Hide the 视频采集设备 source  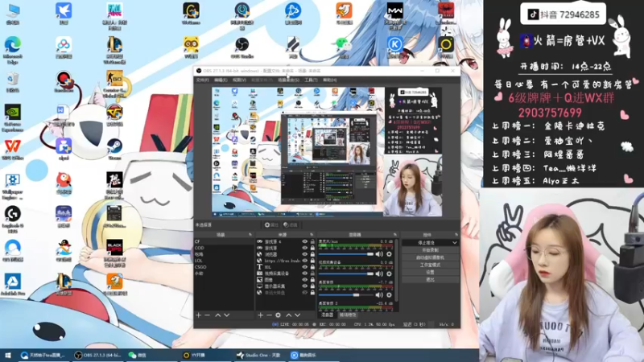305,274
